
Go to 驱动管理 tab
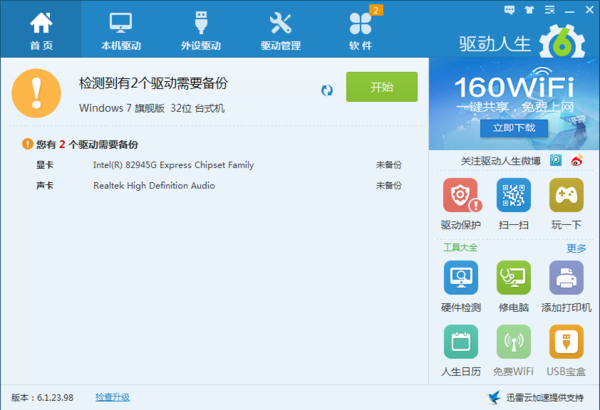click(280, 29)
